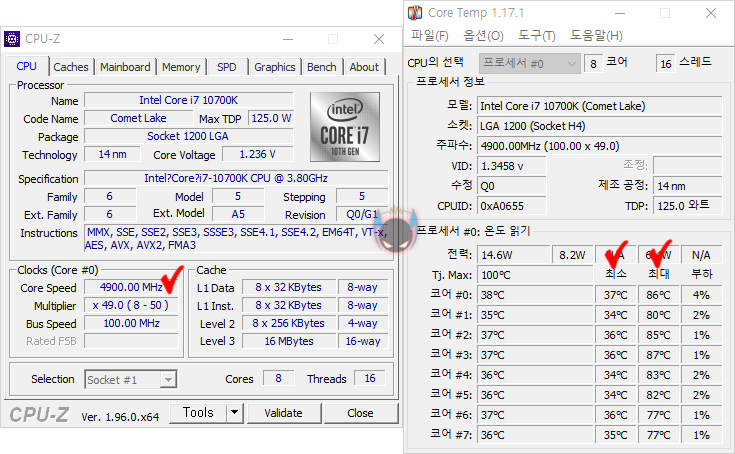Viewport: 735px width, 454px height.
Task: Go to the Graphics tab
Action: coord(275,67)
